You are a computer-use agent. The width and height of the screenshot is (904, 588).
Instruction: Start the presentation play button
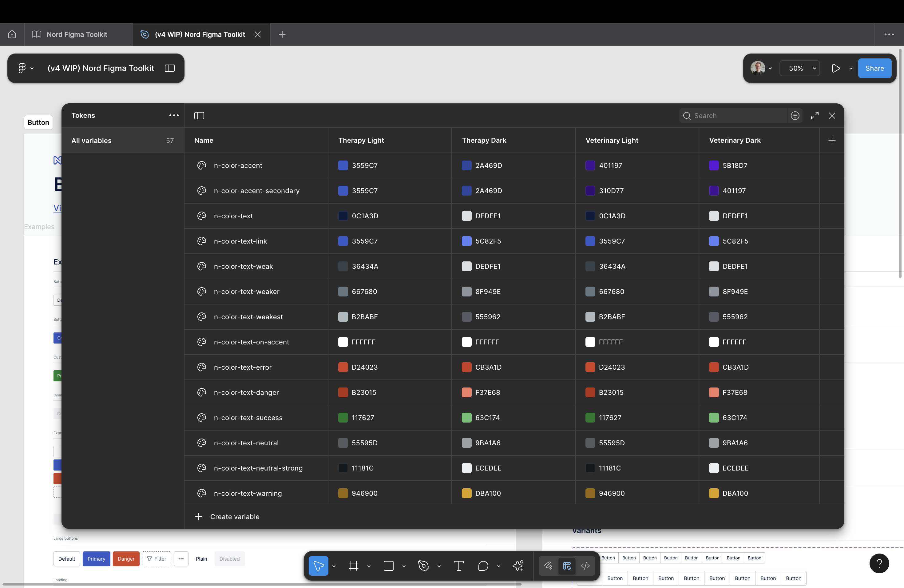836,68
